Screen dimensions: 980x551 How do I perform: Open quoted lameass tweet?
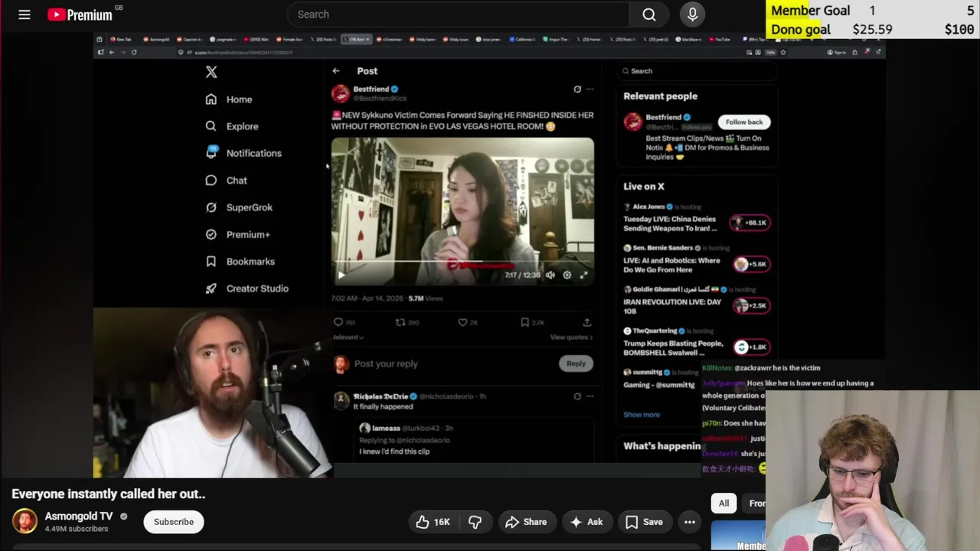point(475,439)
